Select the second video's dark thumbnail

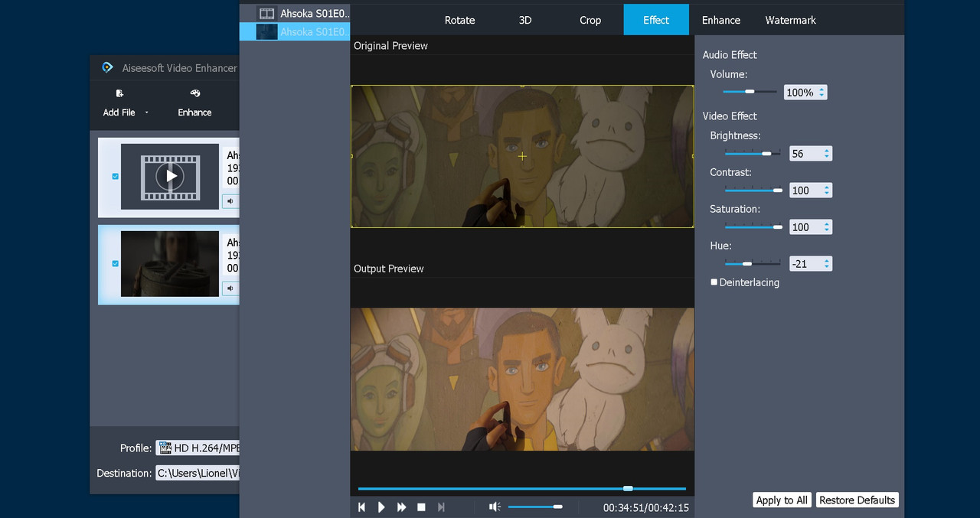170,264
